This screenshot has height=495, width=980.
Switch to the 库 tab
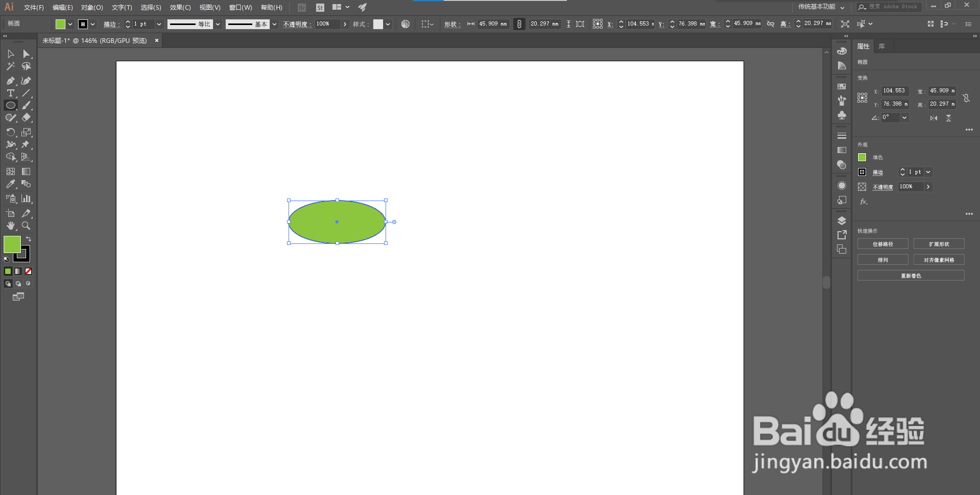click(881, 46)
